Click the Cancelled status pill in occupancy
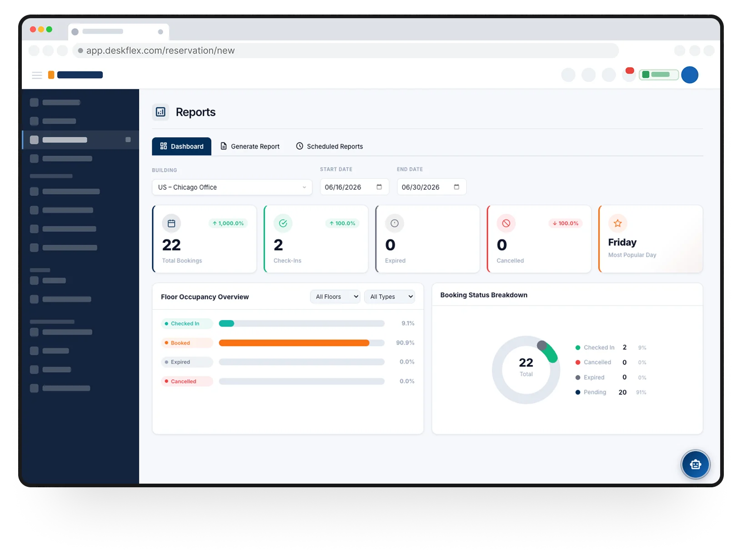742x560 pixels. pos(187,381)
